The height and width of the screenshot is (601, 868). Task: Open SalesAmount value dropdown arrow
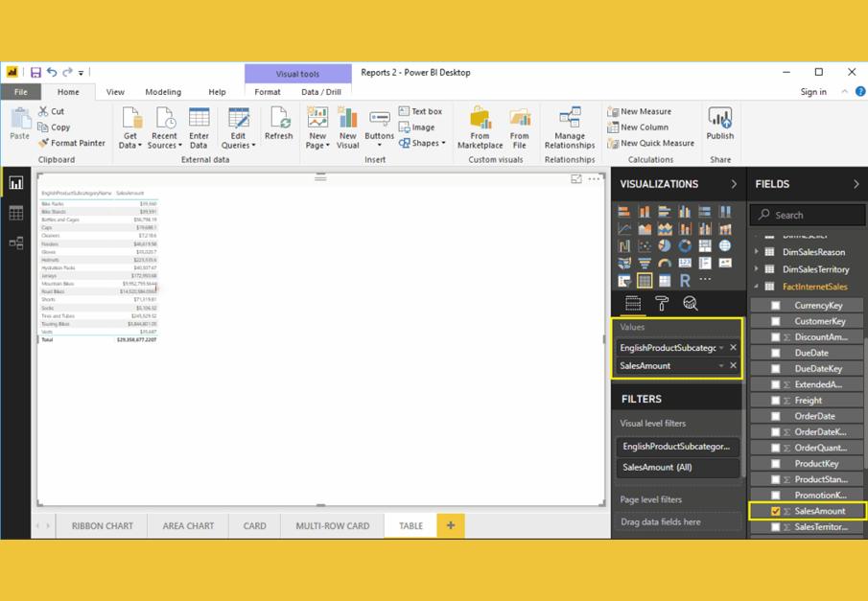point(721,366)
